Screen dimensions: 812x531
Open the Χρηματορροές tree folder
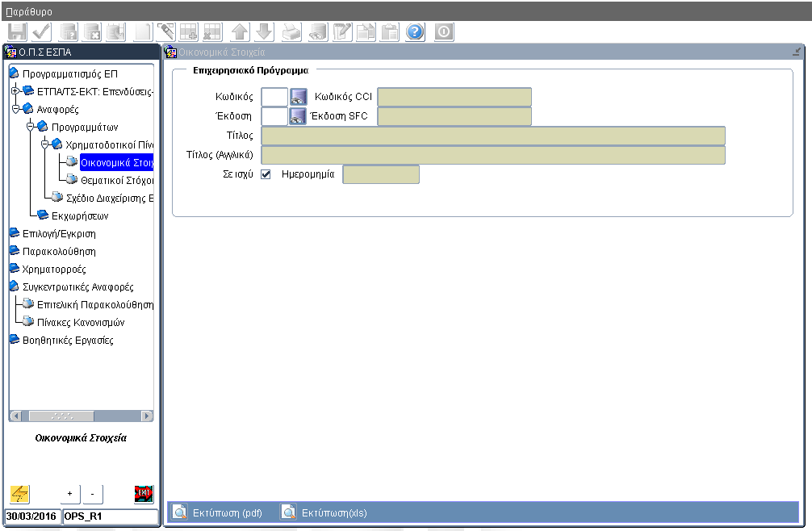pyautogui.click(x=54, y=269)
